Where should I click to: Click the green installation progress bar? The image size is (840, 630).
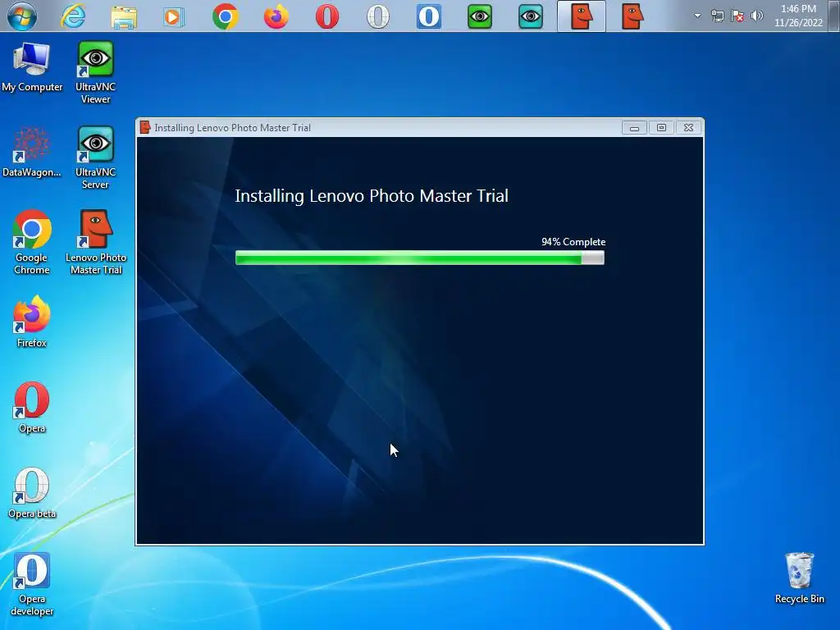(419, 258)
